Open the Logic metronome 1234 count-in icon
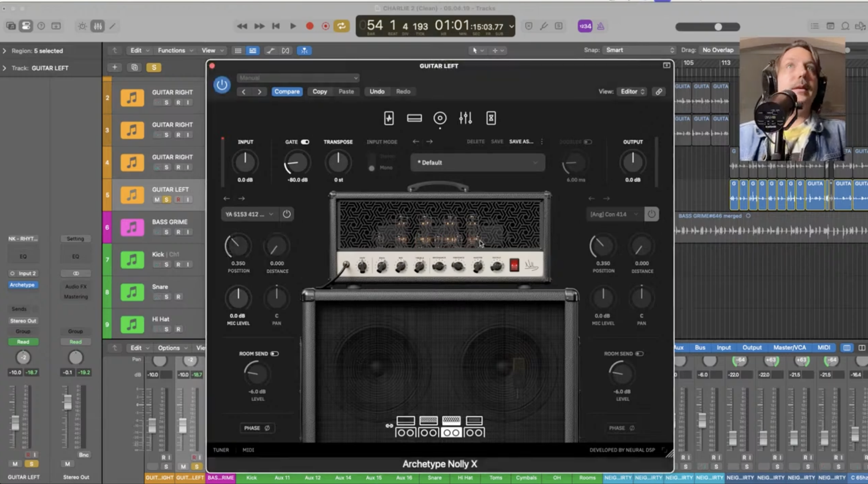Screen dimensions: 868x484 (x=585, y=26)
